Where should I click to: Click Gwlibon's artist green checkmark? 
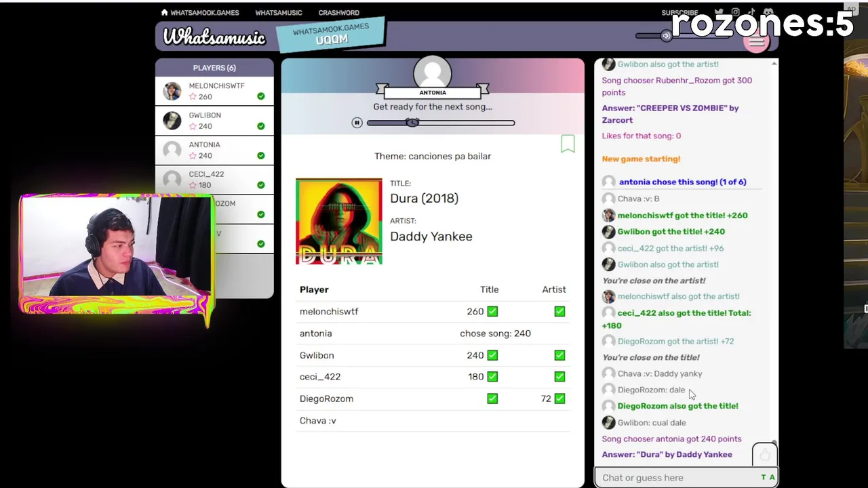pos(559,355)
